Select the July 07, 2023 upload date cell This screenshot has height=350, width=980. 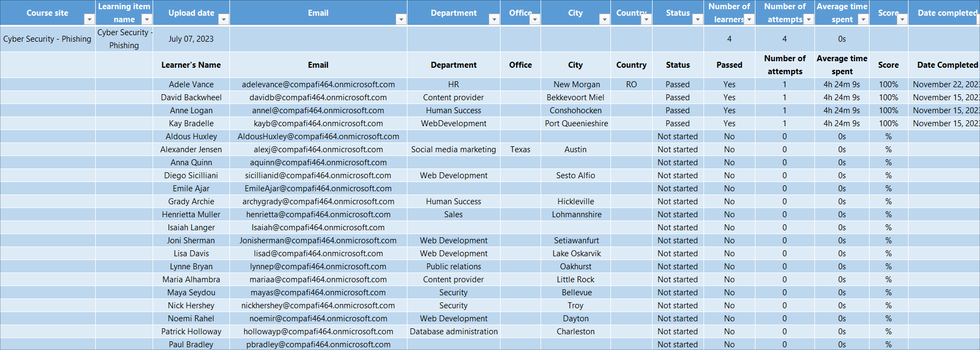pyautogui.click(x=191, y=39)
